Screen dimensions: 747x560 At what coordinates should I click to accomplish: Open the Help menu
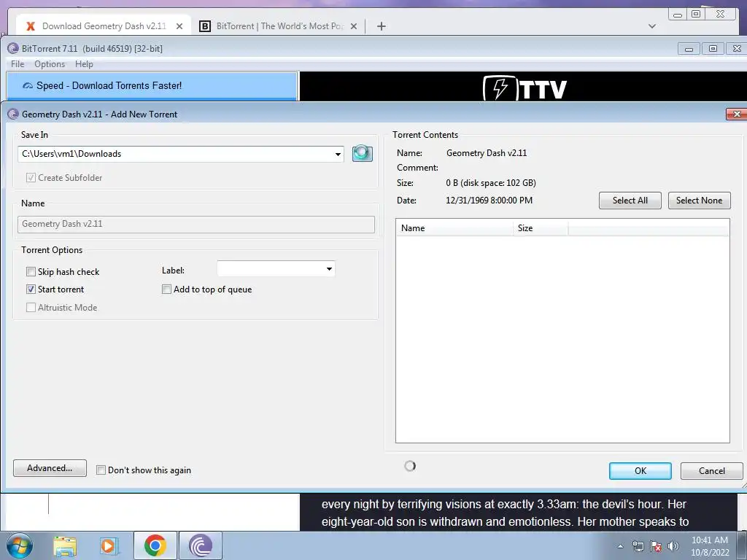coord(84,64)
